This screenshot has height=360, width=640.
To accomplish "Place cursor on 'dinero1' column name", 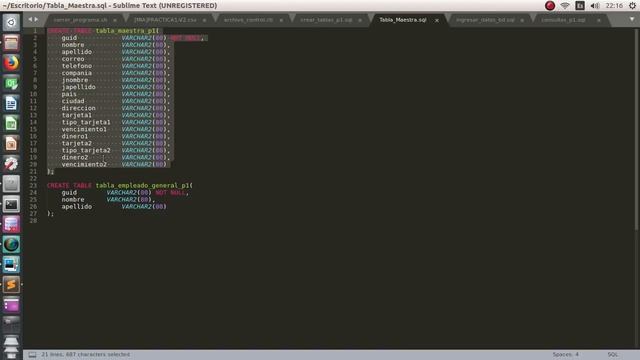I will 75,136.
